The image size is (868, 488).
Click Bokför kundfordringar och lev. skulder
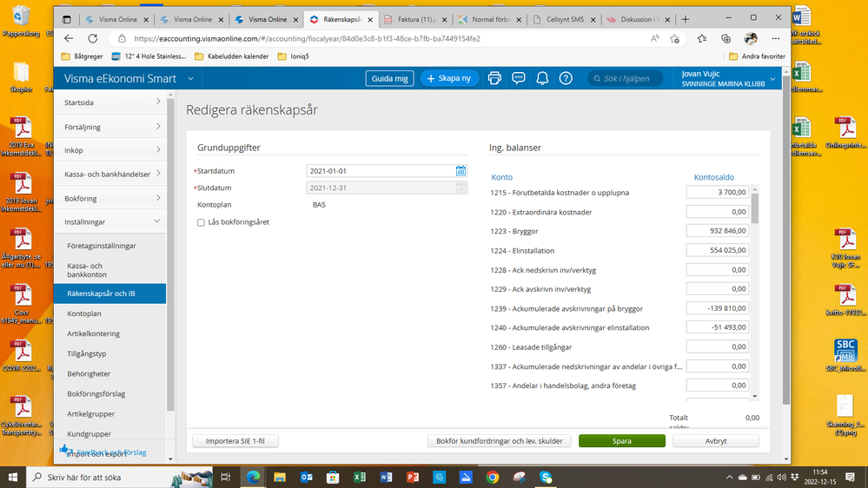coord(500,441)
